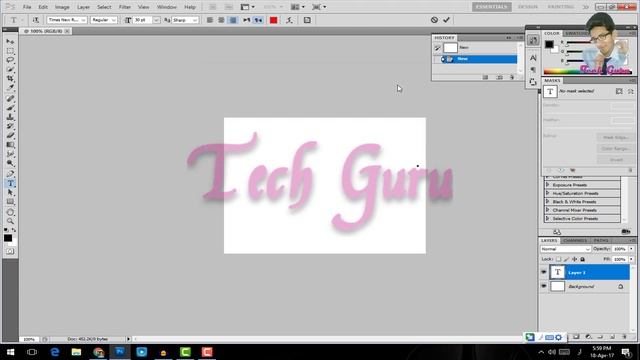640x360 pixels.
Task: Click the Create Warped Text icon
Action: pyautogui.click(x=289, y=20)
